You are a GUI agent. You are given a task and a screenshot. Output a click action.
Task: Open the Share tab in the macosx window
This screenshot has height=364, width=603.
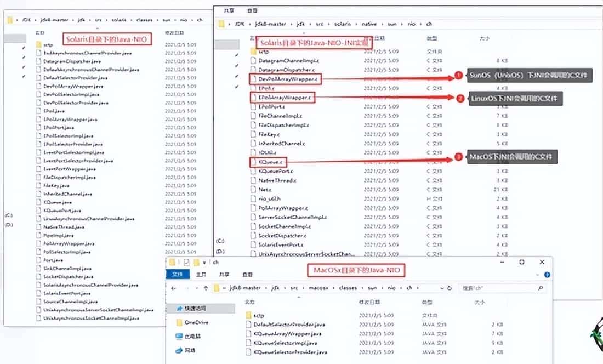[224, 275]
